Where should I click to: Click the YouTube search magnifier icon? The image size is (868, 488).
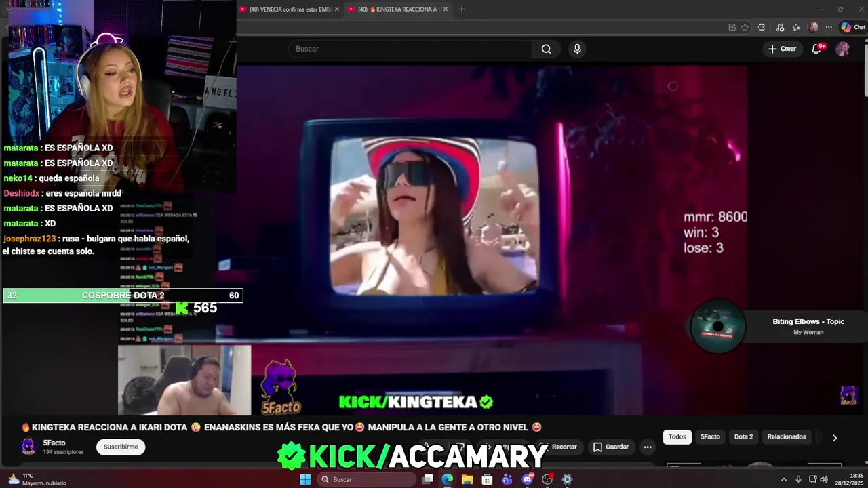(x=546, y=49)
